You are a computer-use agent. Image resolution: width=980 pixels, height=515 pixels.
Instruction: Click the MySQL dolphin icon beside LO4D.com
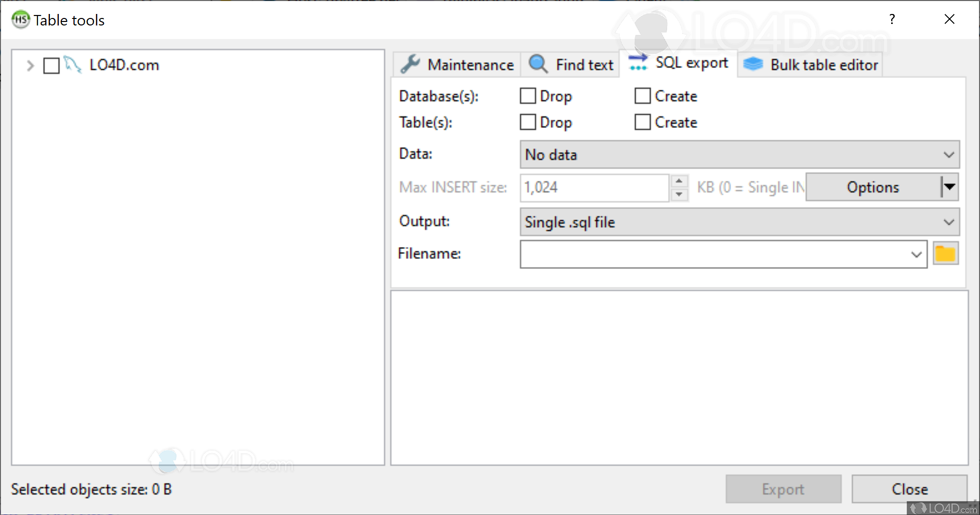[73, 65]
